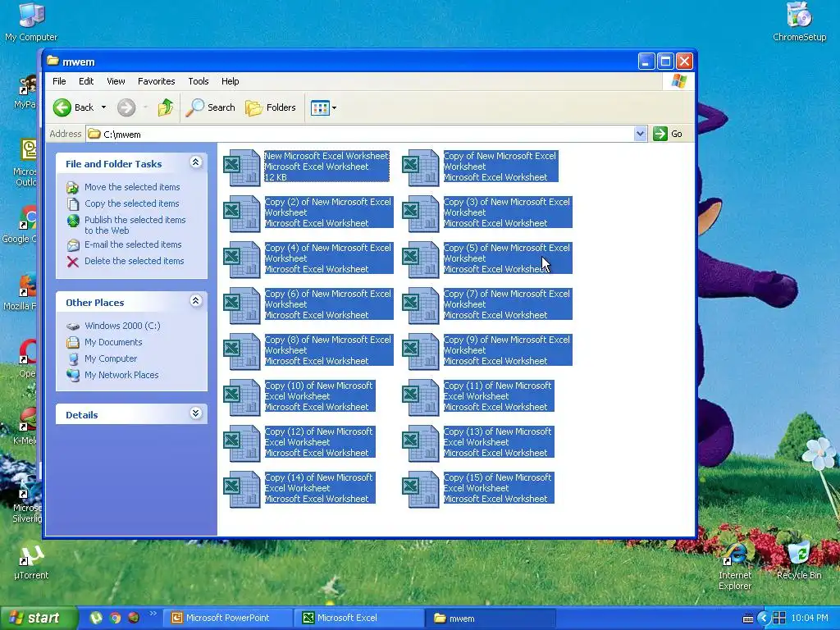Select Copy (9) of New Microsoft Excel icon
This screenshot has height=630, width=840.
point(421,352)
